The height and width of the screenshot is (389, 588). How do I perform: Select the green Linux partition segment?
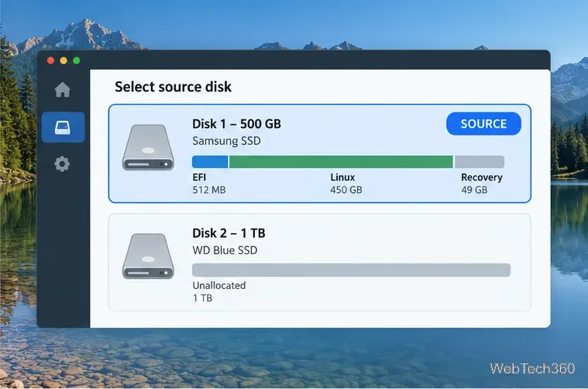[341, 162]
